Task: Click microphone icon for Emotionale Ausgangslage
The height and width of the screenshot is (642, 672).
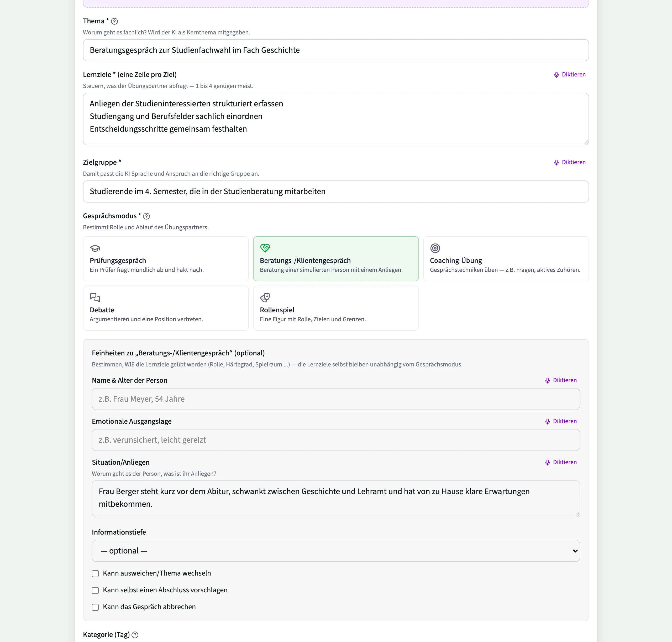Action: pos(548,421)
